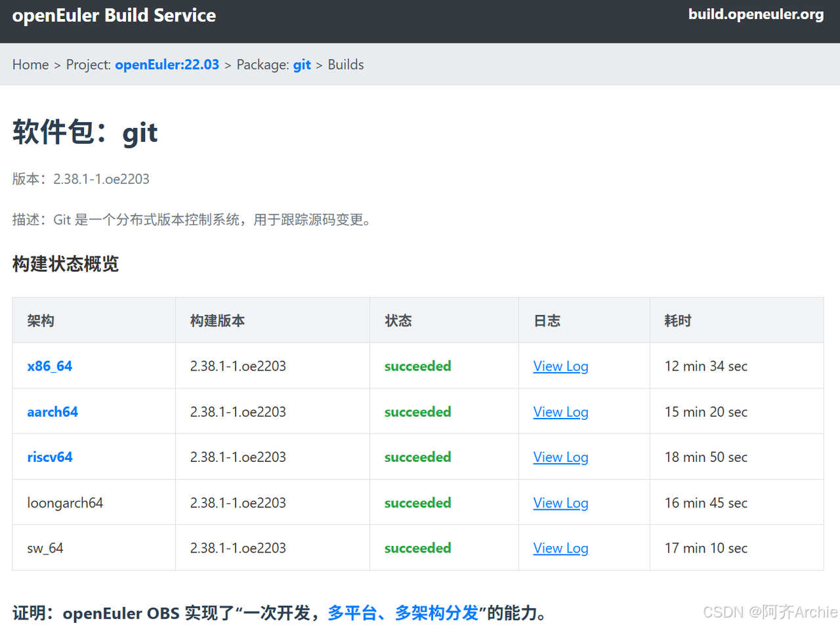Go to Home in the breadcrumb

[x=30, y=64]
